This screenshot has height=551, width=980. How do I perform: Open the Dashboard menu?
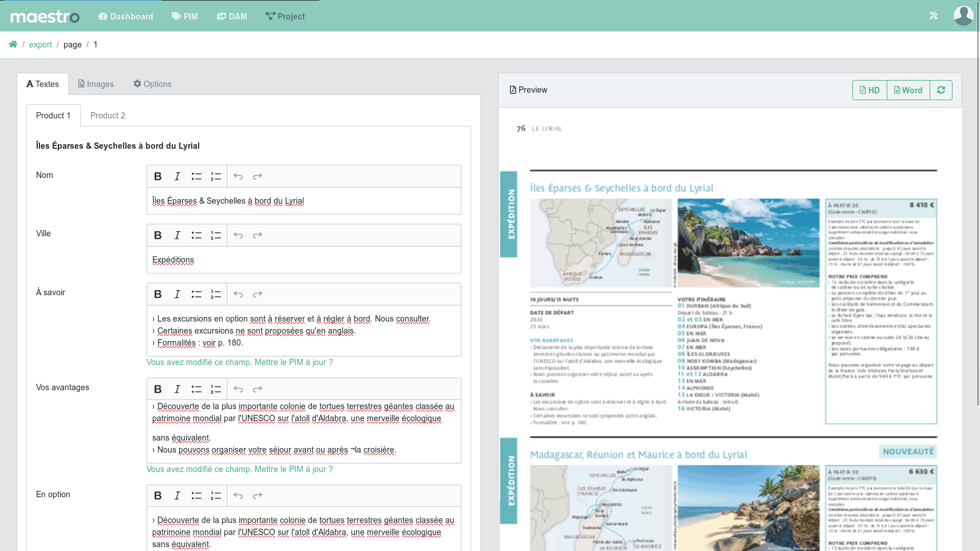coord(125,17)
